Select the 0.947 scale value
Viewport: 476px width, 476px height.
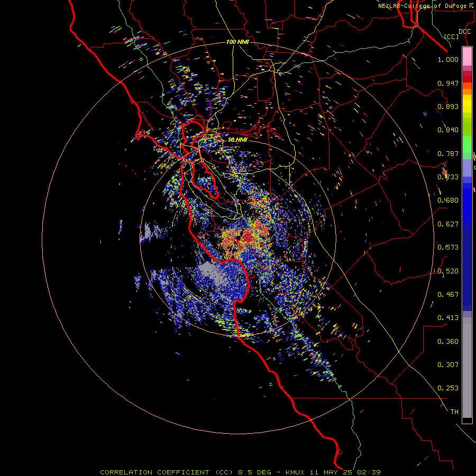click(x=448, y=83)
